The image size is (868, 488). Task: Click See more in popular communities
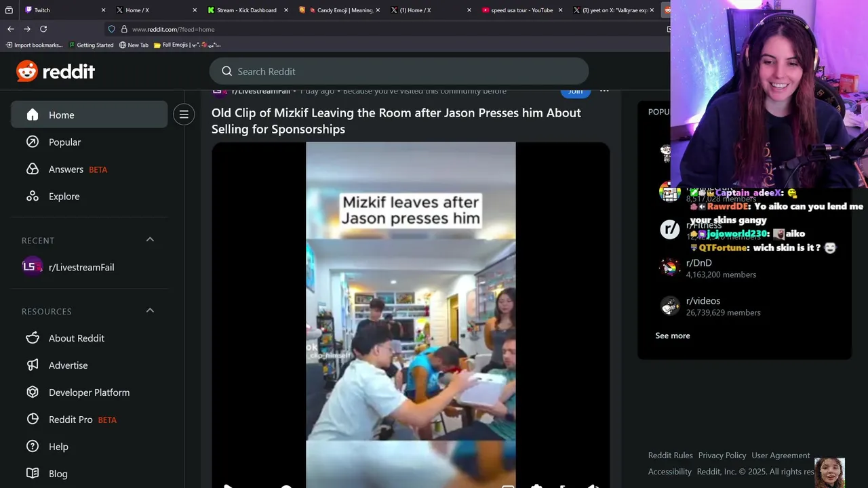(673, 335)
